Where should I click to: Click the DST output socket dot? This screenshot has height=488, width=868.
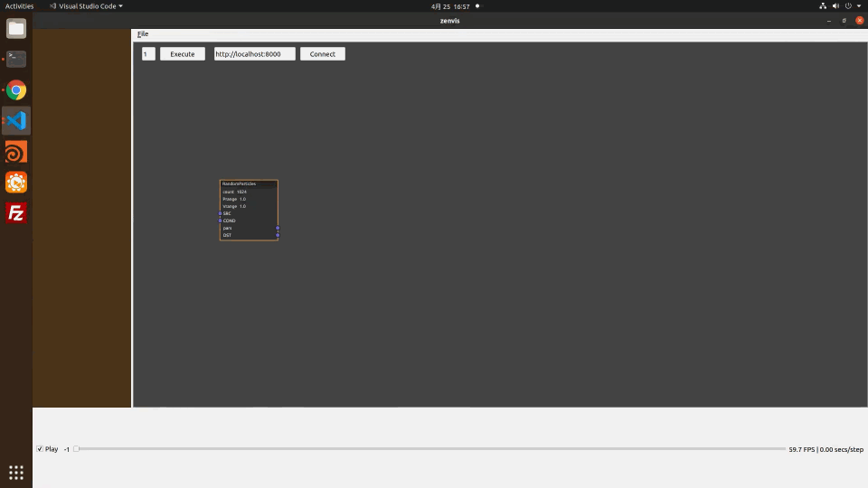click(278, 235)
